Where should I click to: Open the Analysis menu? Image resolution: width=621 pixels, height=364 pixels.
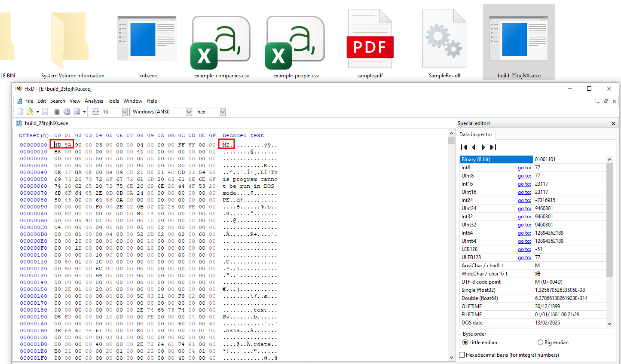[94, 101]
